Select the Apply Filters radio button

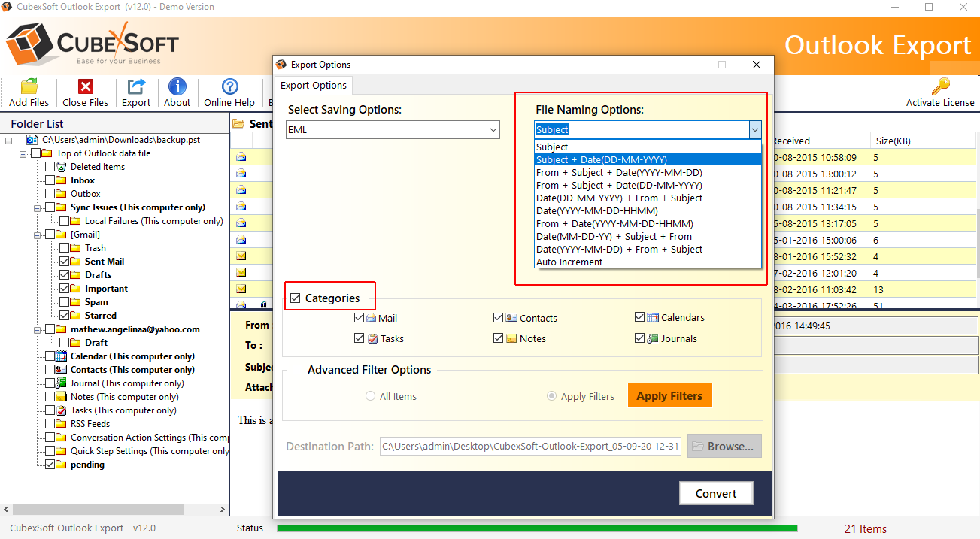click(552, 396)
